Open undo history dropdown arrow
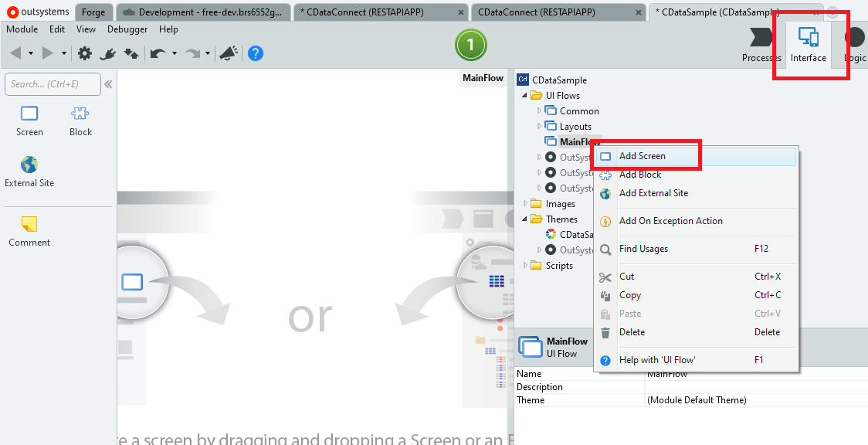The image size is (868, 445). [x=175, y=53]
